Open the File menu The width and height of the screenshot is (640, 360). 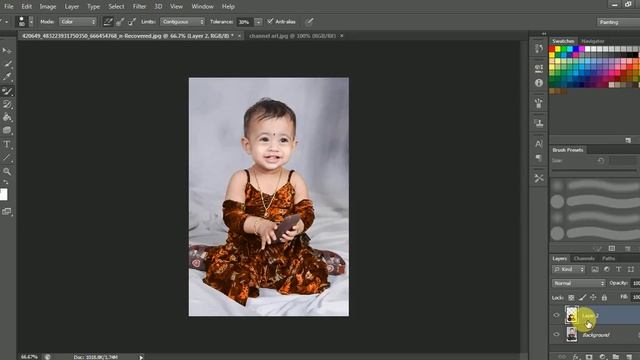pyautogui.click(x=9, y=7)
